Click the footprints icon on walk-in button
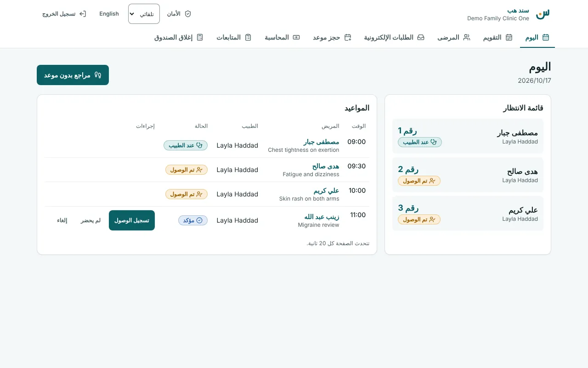 click(x=98, y=75)
